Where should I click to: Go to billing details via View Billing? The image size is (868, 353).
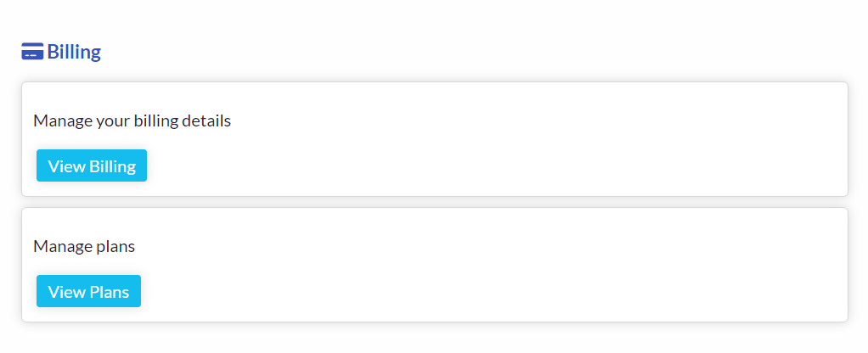point(92,165)
